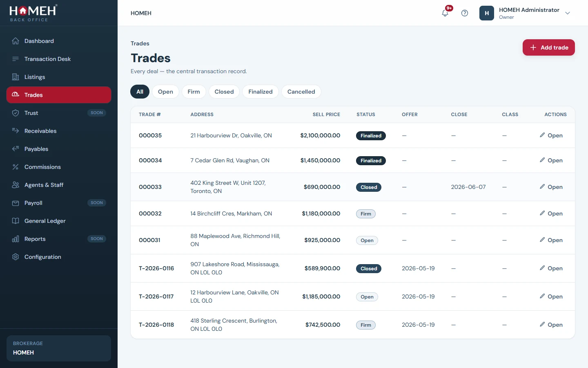Screen dimensions: 588x368
Task: Open General Ledger menu item
Action: (59, 221)
